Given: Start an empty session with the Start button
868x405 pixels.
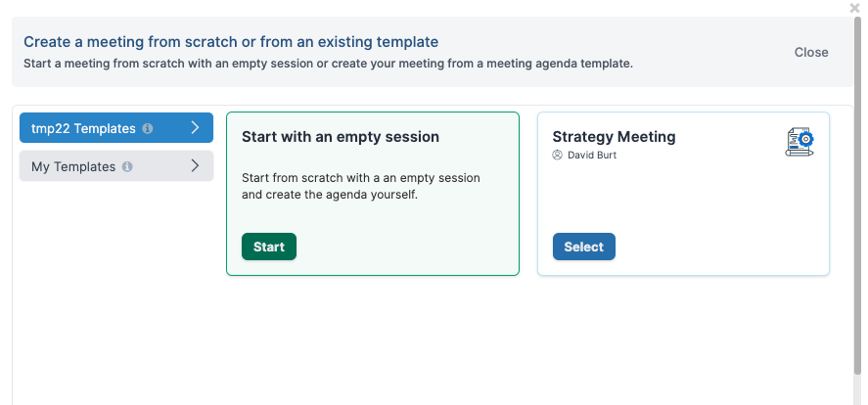Looking at the screenshot, I should pos(269,247).
